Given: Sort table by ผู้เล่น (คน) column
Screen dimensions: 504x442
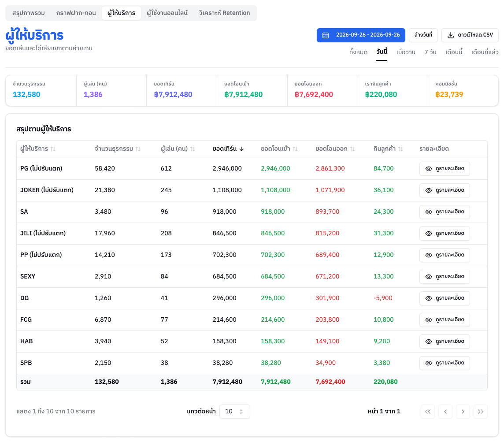Looking at the screenshot, I should (178, 149).
